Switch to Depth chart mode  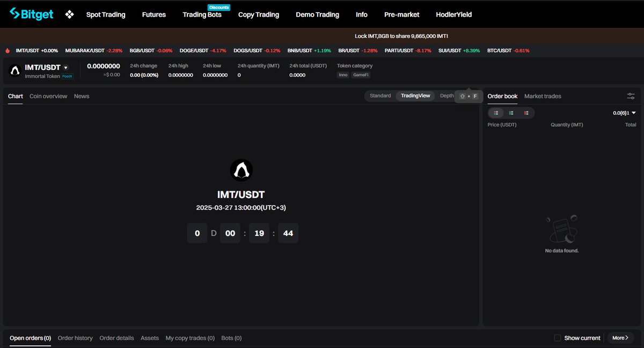[447, 95]
